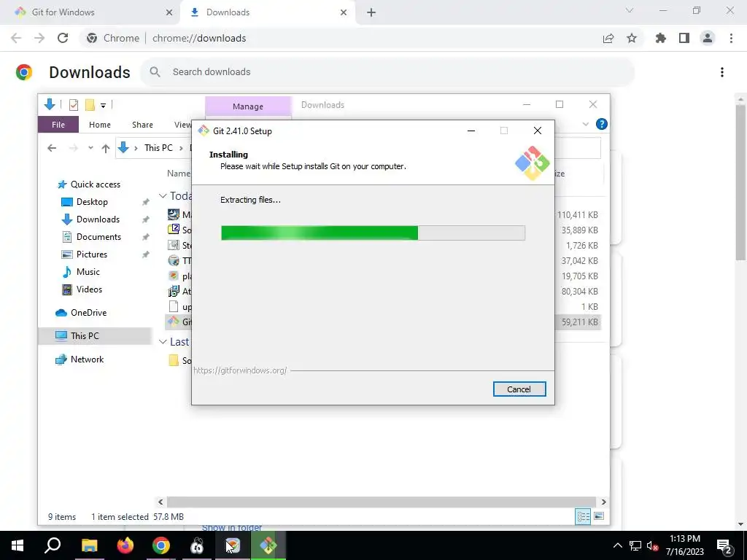Select OneDrive in navigation pane
This screenshot has width=747, height=560.
(88, 313)
